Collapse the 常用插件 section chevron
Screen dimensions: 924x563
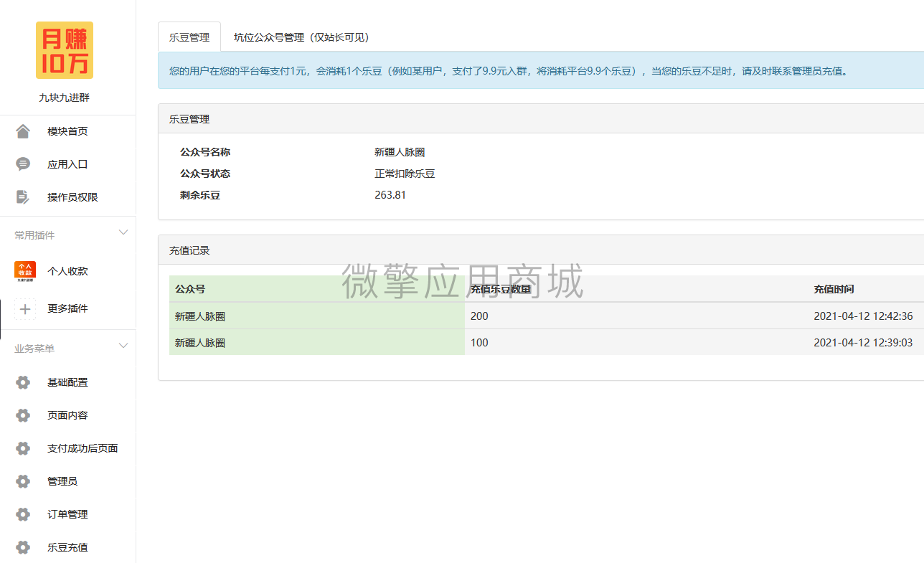tap(123, 232)
